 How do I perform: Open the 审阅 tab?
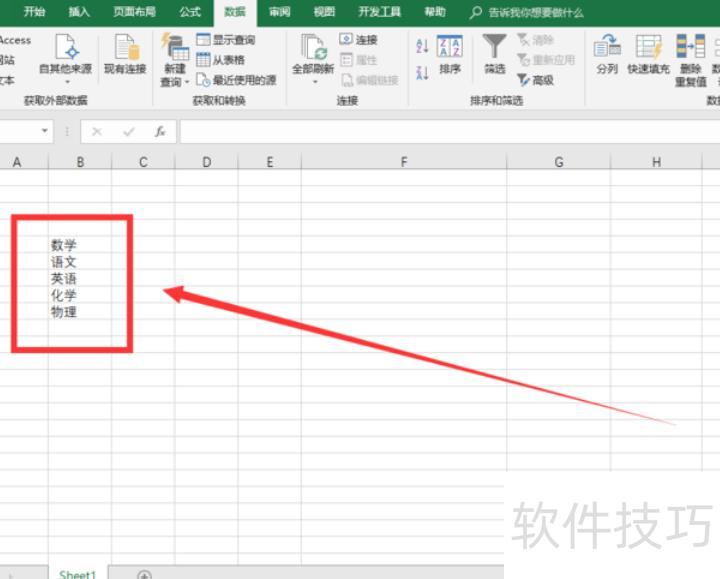280,11
